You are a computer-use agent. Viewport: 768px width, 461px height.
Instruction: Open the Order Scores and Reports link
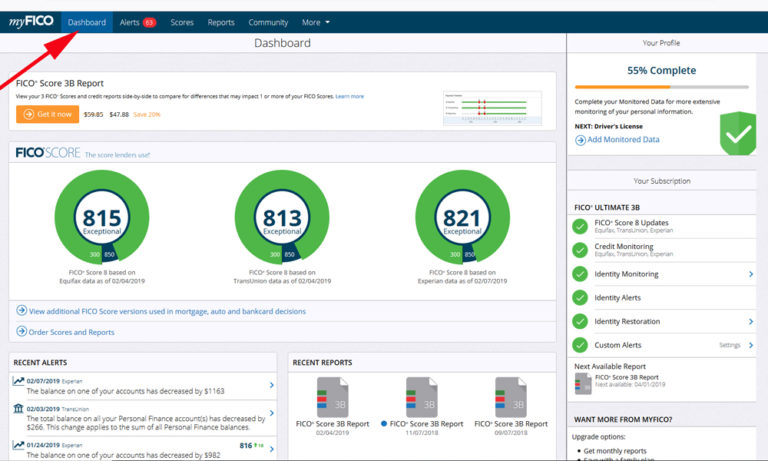70,332
